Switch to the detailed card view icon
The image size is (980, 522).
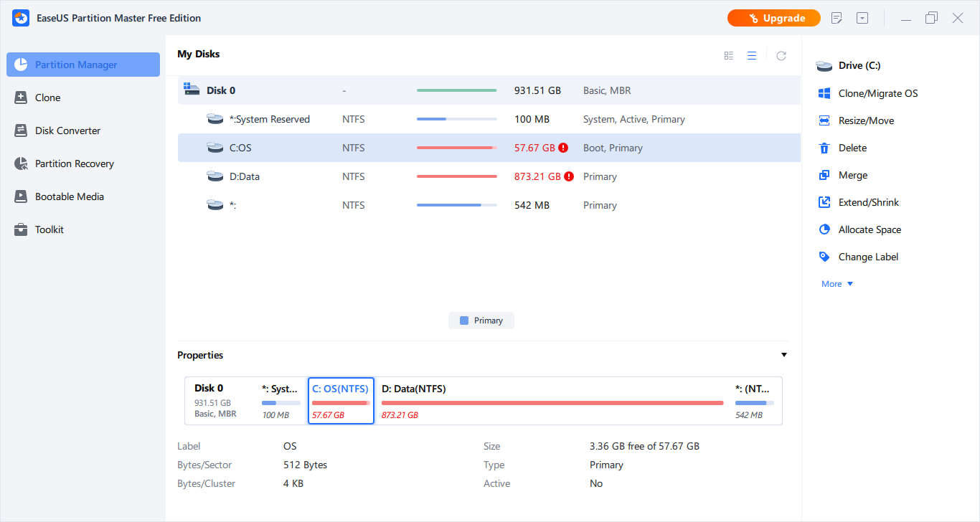tap(729, 55)
